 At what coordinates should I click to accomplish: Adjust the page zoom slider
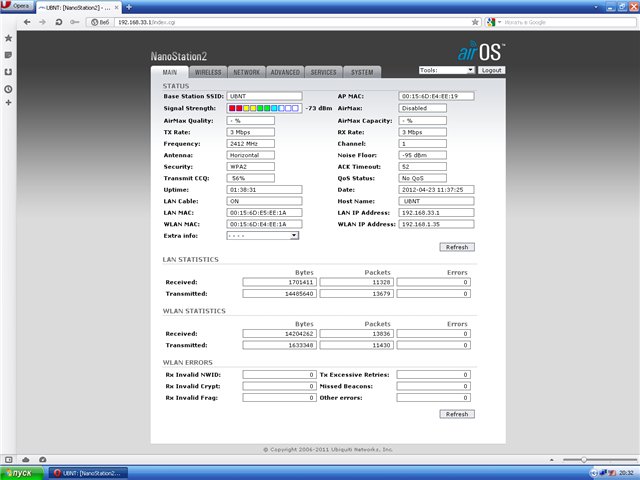click(x=600, y=460)
